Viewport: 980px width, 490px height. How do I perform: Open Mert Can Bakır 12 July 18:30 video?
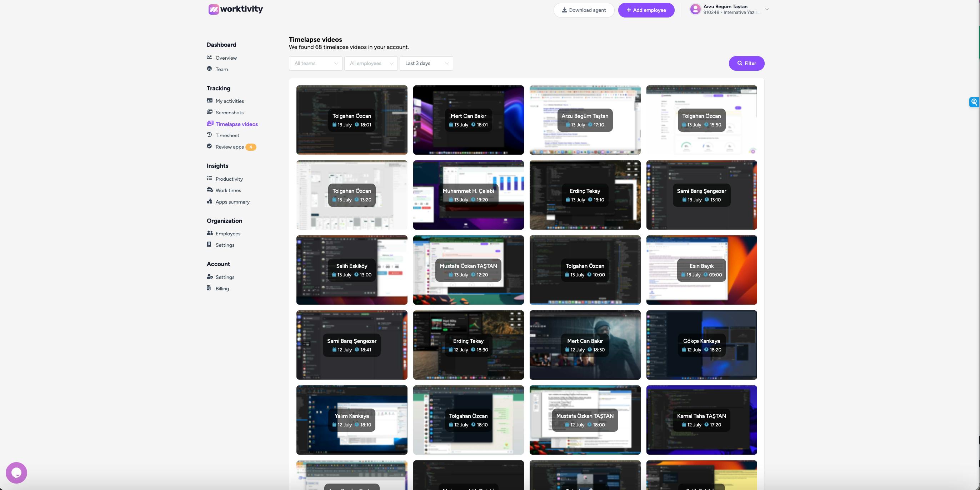coord(585,345)
